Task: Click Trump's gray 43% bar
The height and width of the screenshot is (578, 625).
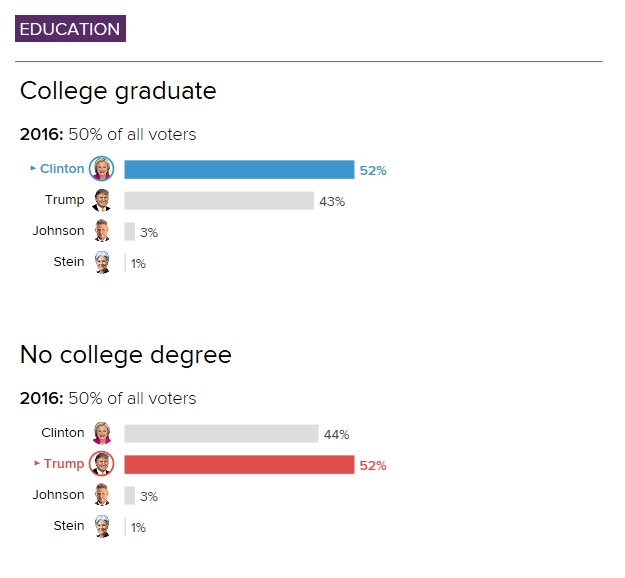Action: 218,201
